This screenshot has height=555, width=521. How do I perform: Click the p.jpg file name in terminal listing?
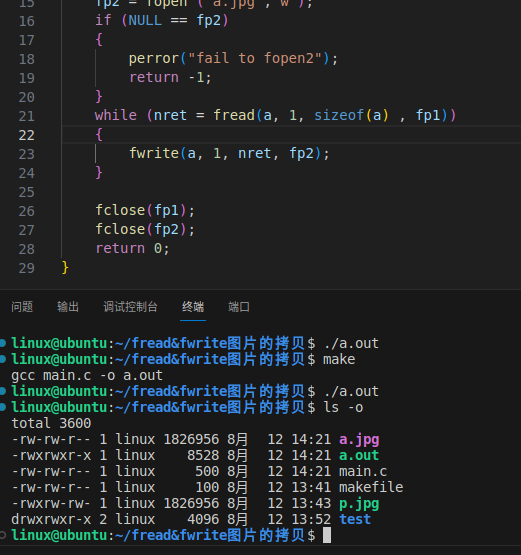pyautogui.click(x=359, y=504)
